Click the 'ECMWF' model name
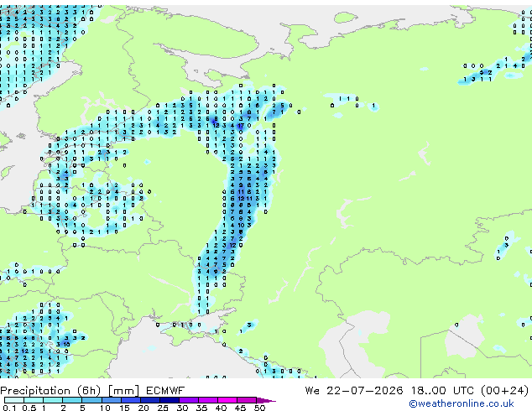 [x=165, y=391]
